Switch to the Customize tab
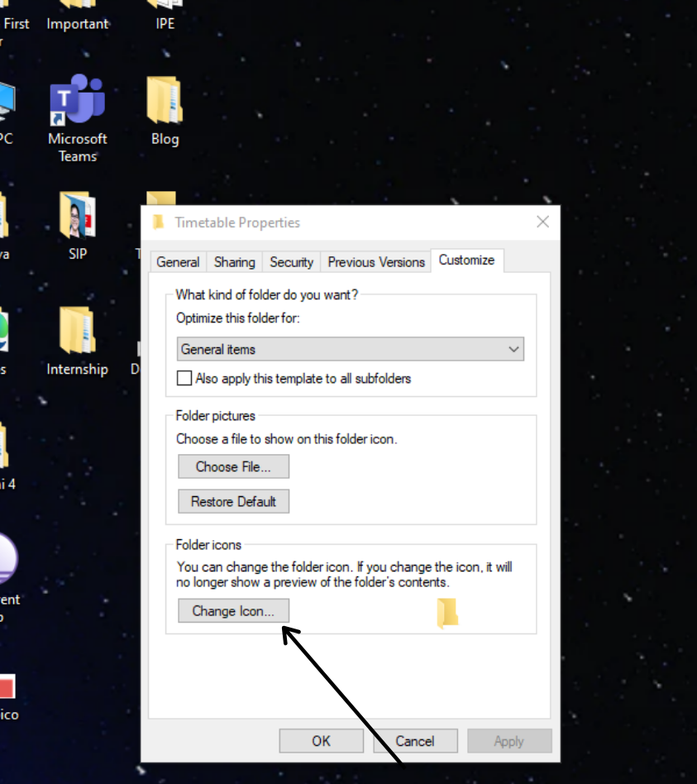697x784 pixels. pos(467,260)
